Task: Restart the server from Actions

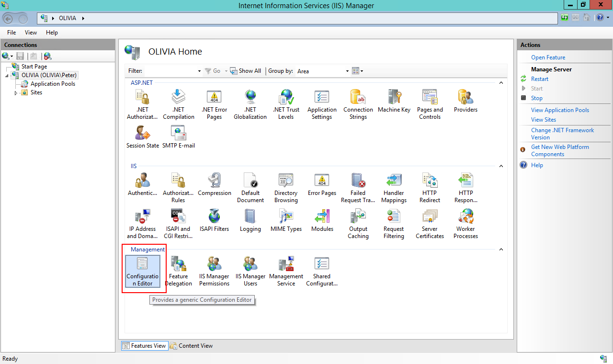Action: [x=540, y=79]
